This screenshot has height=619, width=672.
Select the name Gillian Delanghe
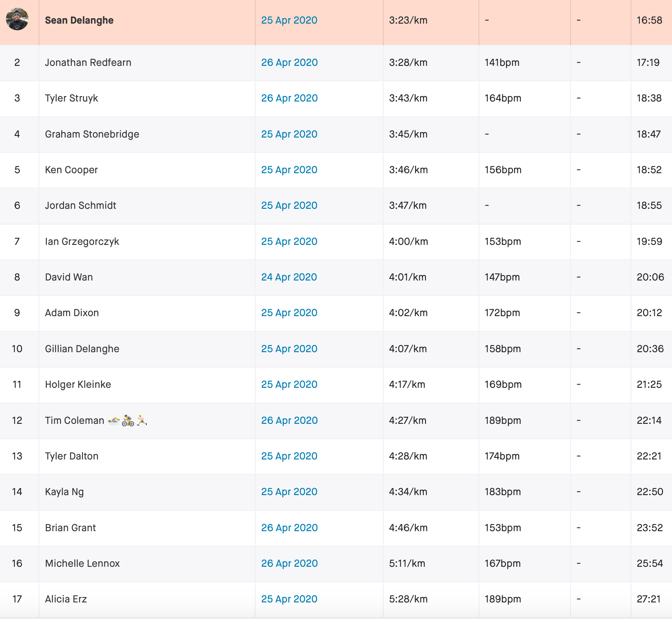pos(82,349)
